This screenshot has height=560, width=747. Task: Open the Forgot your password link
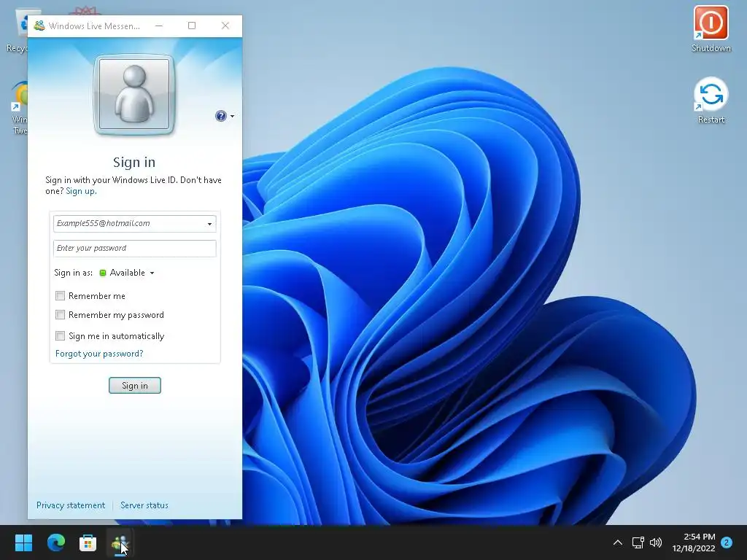coord(99,354)
